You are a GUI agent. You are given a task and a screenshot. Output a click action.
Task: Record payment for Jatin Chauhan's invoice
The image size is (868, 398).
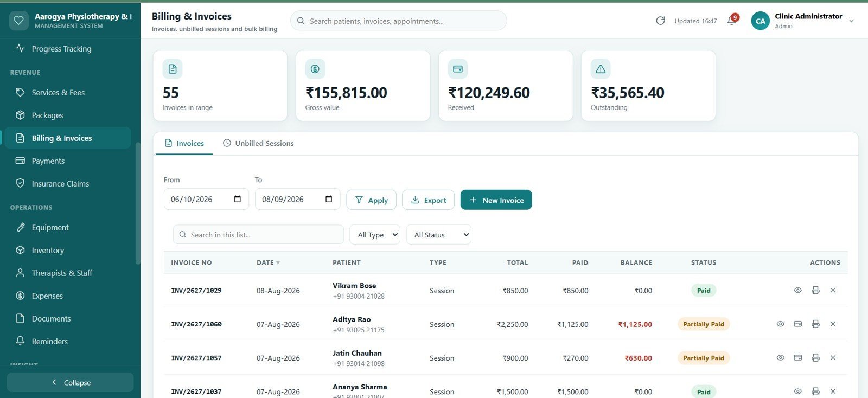coord(797,358)
